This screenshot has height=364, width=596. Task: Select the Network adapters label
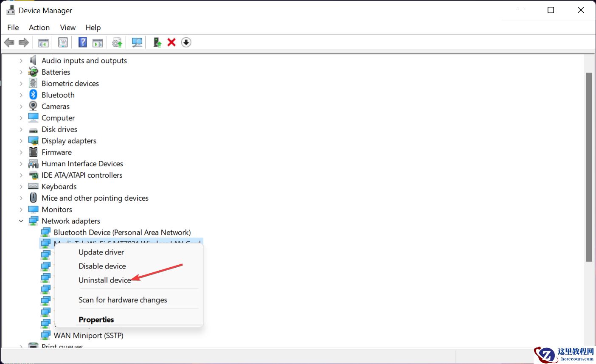71,221
